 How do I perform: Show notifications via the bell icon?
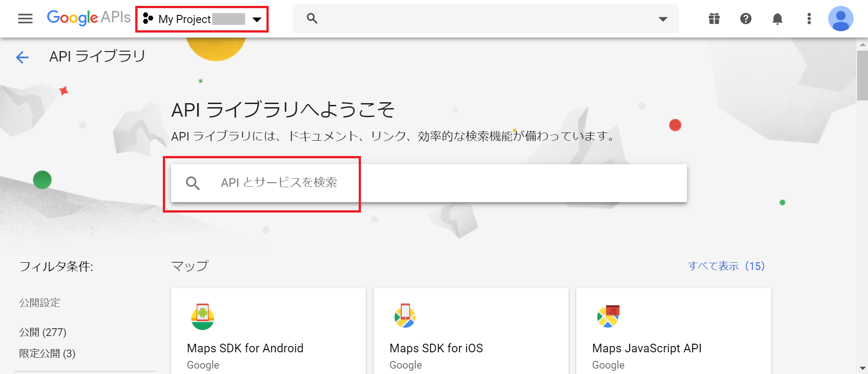(x=778, y=19)
